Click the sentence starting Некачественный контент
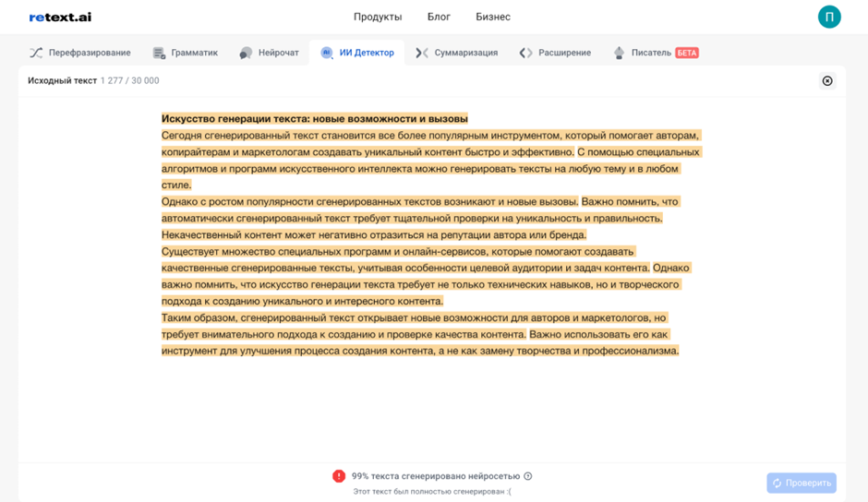This screenshot has width=868, height=502. click(374, 234)
